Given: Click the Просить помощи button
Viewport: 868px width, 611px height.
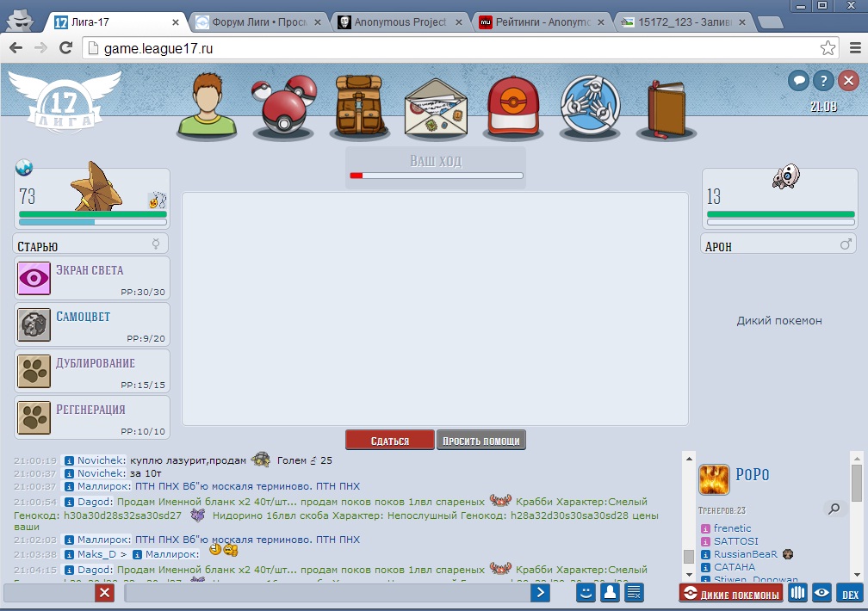Looking at the screenshot, I should (481, 441).
